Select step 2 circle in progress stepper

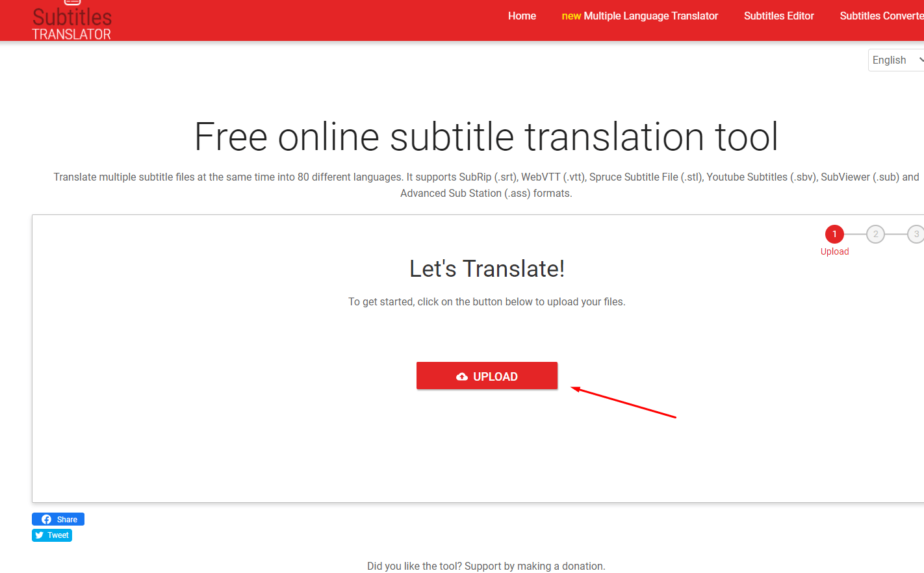875,234
